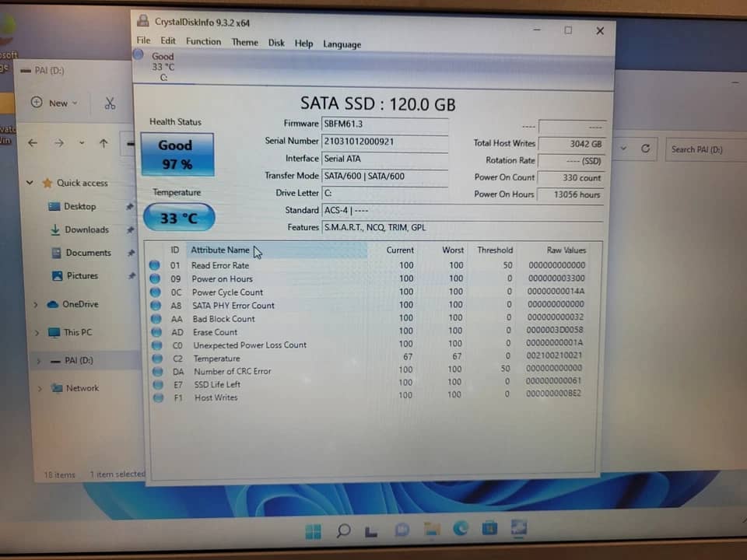This screenshot has height=560, width=747.
Task: Collapse the Quick access tree node
Action: click(30, 182)
